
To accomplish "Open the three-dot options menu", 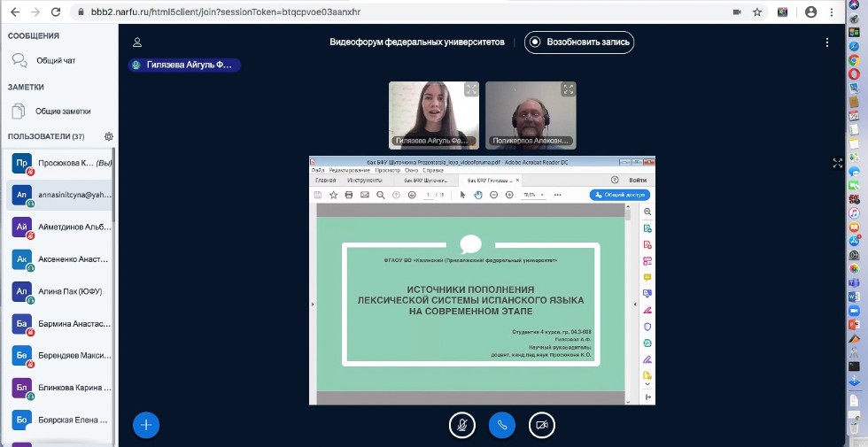I will click(x=827, y=42).
